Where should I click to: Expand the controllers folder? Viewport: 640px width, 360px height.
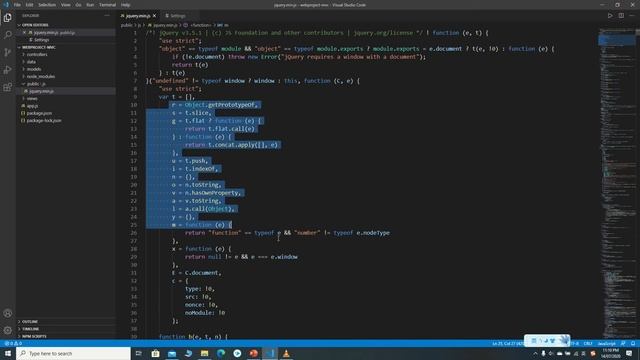(37, 54)
